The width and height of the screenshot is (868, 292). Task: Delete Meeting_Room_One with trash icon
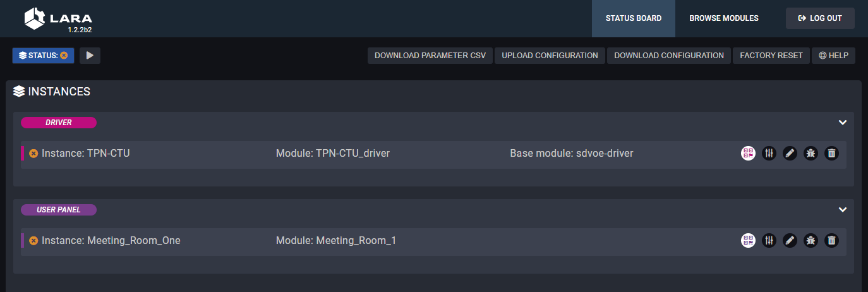point(832,240)
